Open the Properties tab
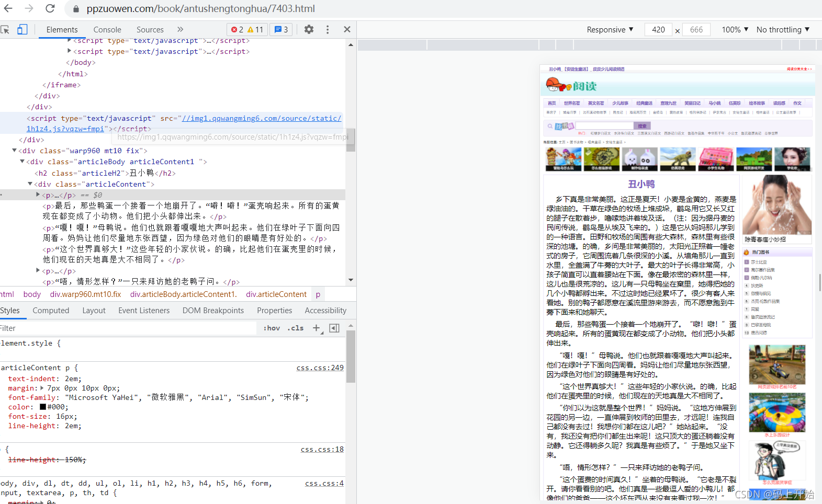This screenshot has width=822, height=504. (274, 311)
